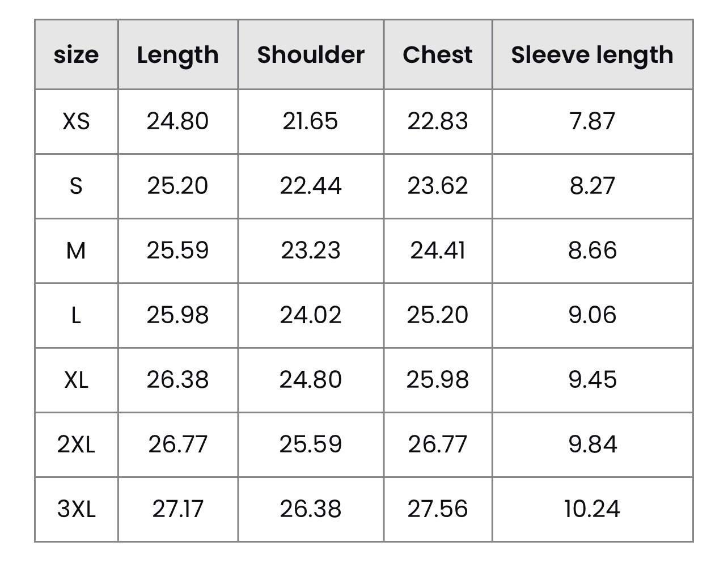Click the 3XL size row label
Viewport: 728px width, 563px height.
tap(76, 509)
